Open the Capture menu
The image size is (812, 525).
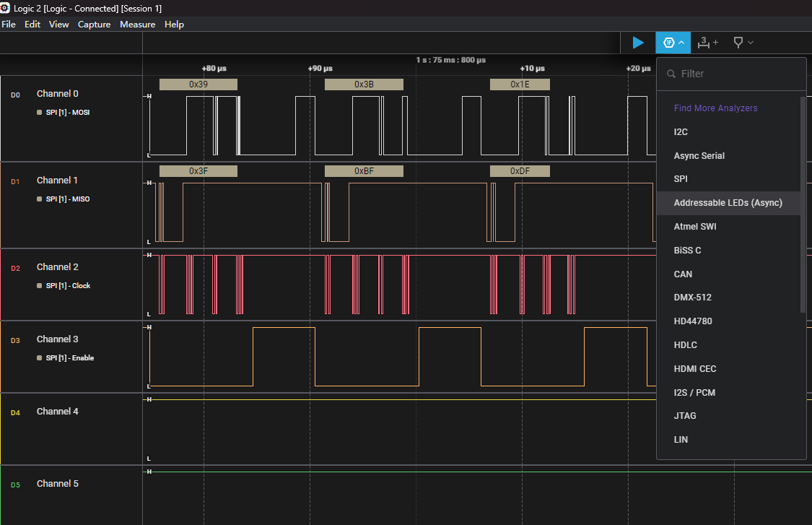pyautogui.click(x=94, y=25)
